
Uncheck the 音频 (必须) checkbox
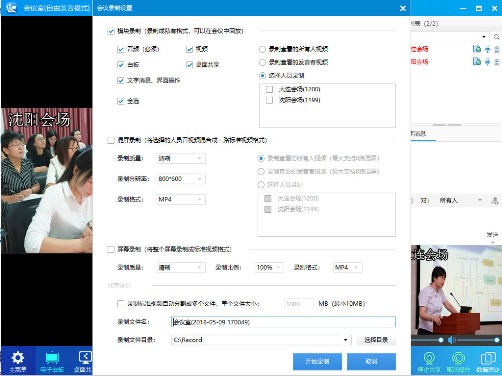click(x=121, y=50)
